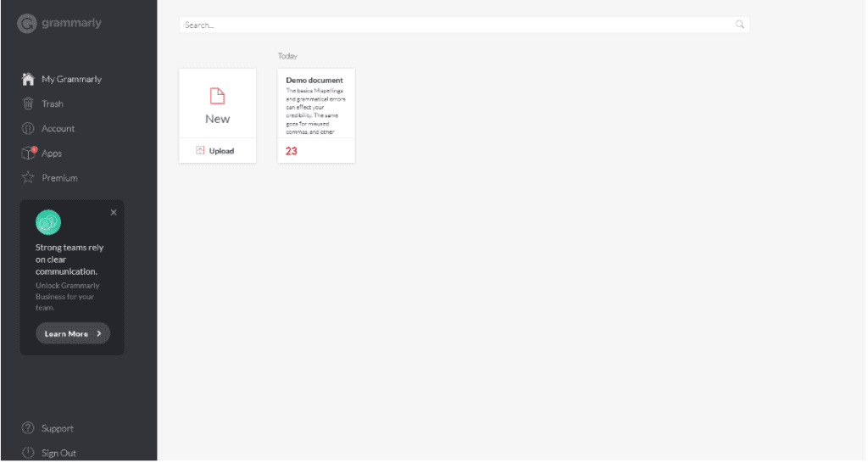The width and height of the screenshot is (868, 463).
Task: Click the grammarly wordmark text
Action: pyautogui.click(x=71, y=23)
